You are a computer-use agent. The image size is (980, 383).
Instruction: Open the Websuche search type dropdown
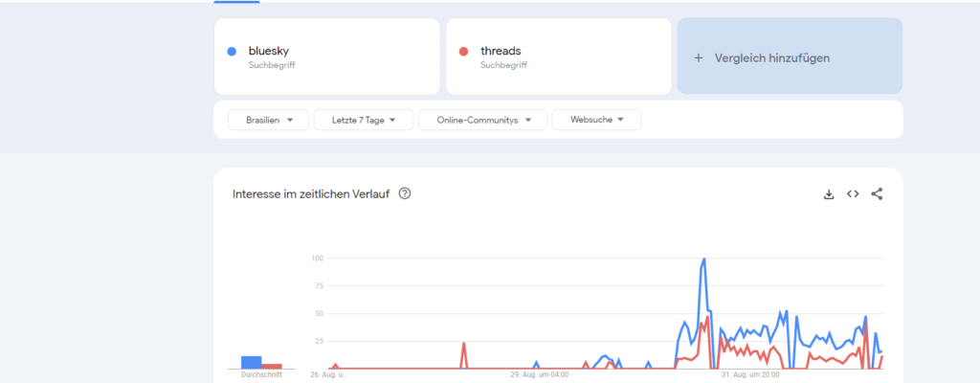click(x=596, y=120)
